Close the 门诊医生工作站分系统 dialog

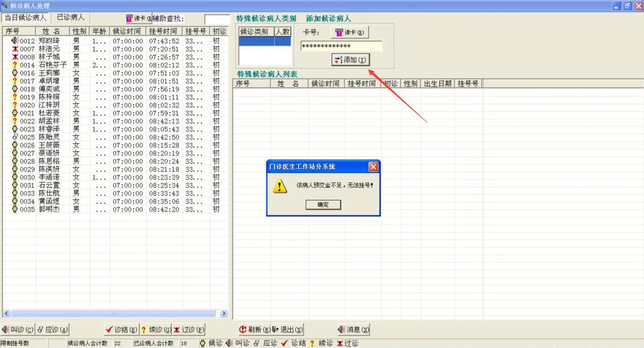pyautogui.click(x=373, y=167)
